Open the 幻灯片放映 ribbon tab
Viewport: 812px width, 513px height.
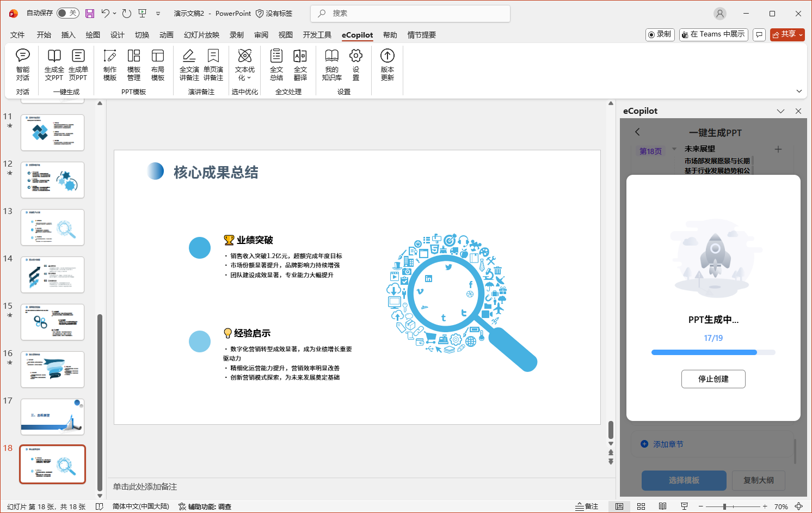point(200,35)
